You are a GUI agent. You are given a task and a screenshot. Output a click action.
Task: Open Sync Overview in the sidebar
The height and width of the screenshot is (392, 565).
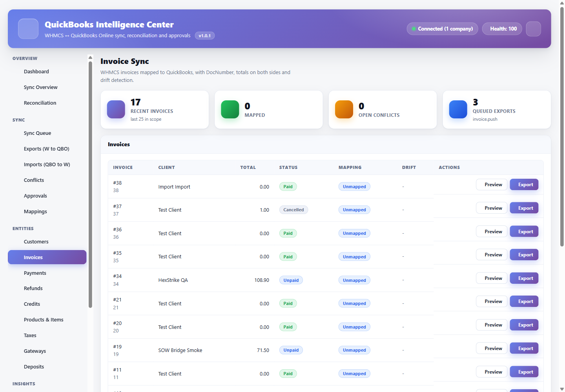(x=47, y=87)
